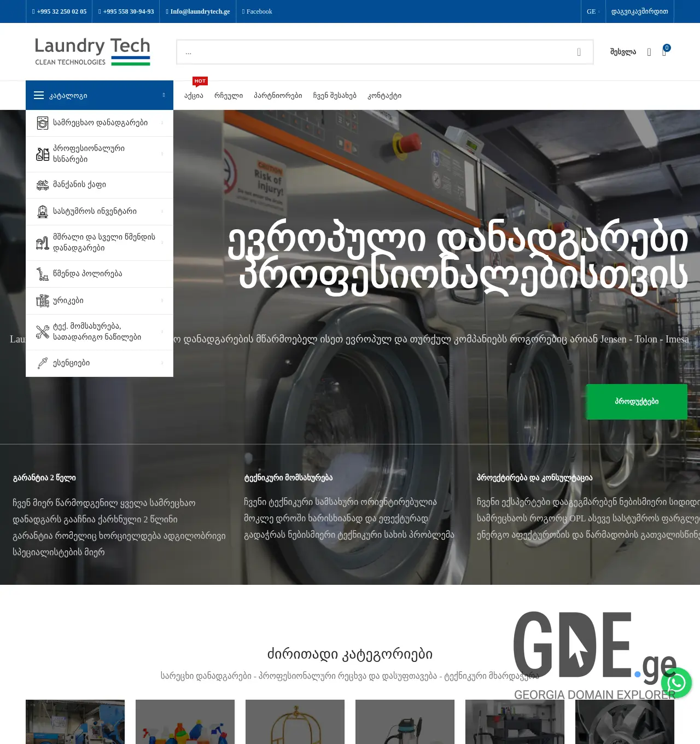Open the GE language dropdown

(x=592, y=11)
